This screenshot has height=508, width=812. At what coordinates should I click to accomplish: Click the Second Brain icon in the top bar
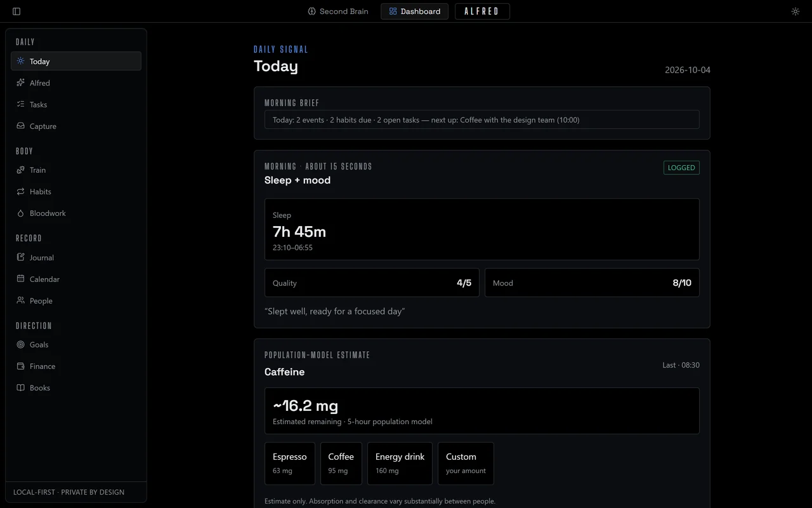tap(311, 11)
